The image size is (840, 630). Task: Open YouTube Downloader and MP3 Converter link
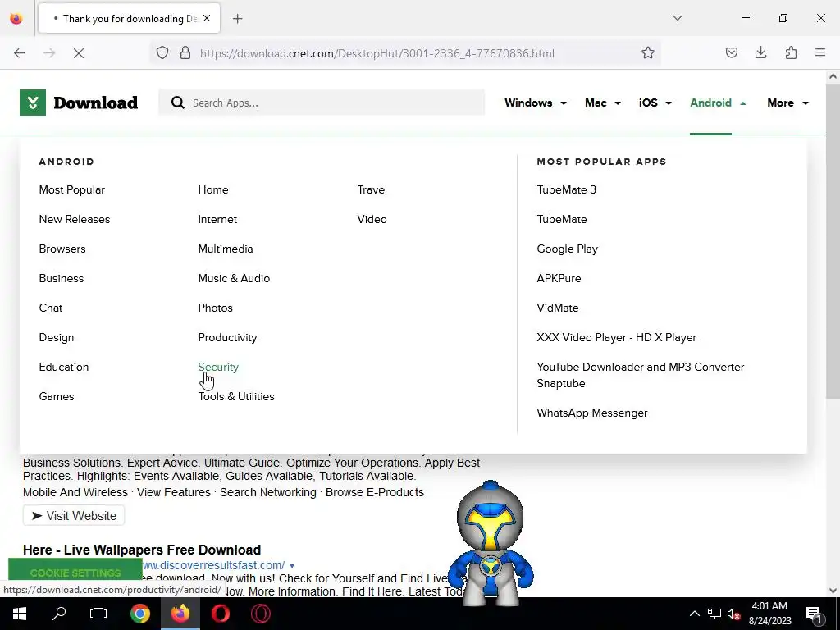tap(640, 375)
